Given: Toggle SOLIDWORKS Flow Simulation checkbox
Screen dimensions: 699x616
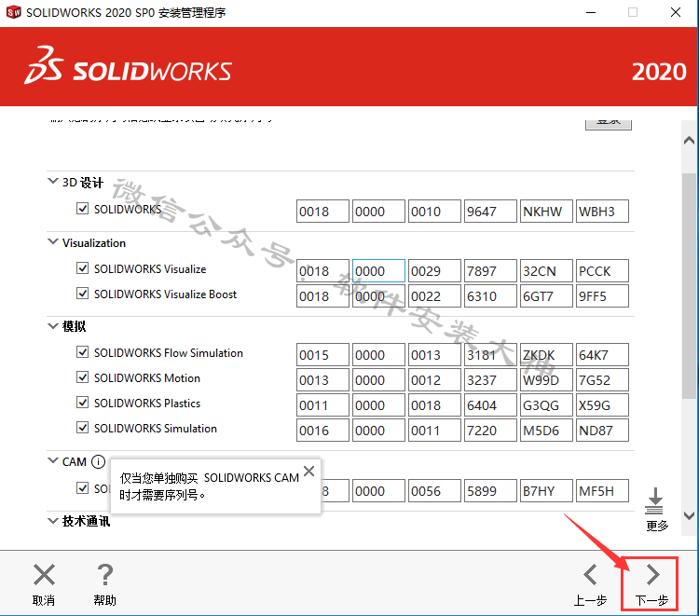Looking at the screenshot, I should [x=82, y=351].
